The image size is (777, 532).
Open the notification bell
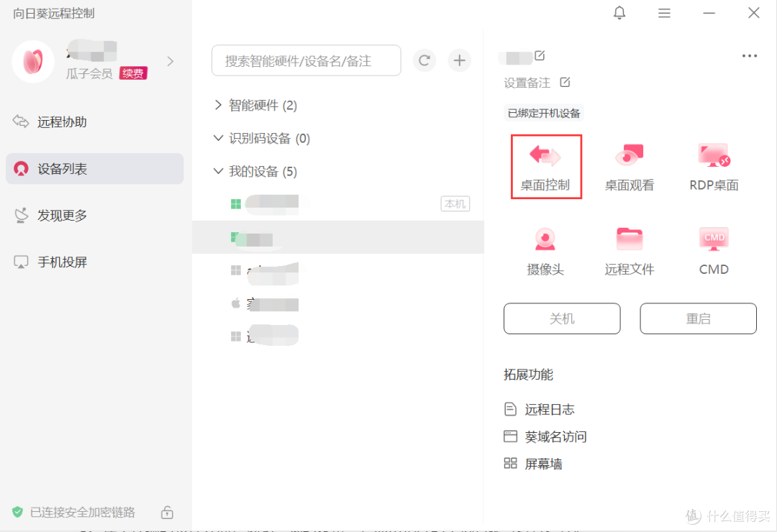click(619, 13)
